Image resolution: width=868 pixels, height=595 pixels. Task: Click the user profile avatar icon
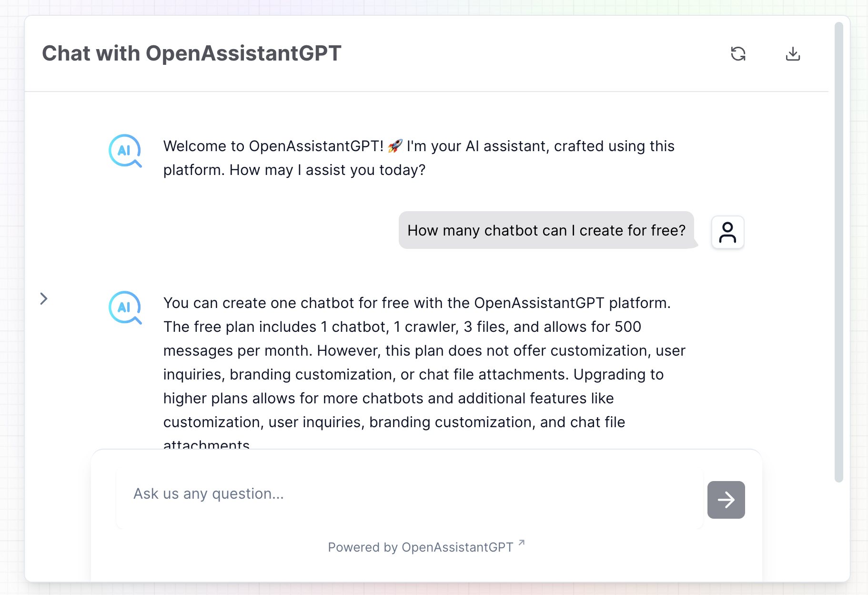(727, 232)
